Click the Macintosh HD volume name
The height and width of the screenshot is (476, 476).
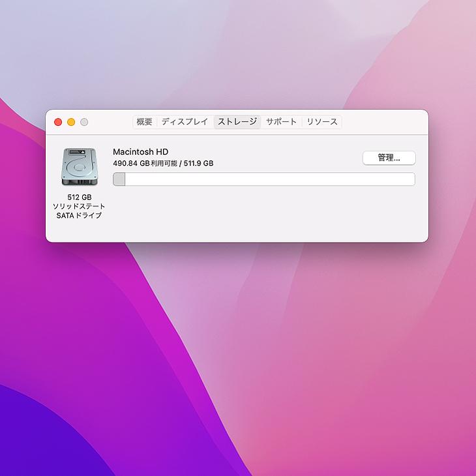(x=140, y=152)
